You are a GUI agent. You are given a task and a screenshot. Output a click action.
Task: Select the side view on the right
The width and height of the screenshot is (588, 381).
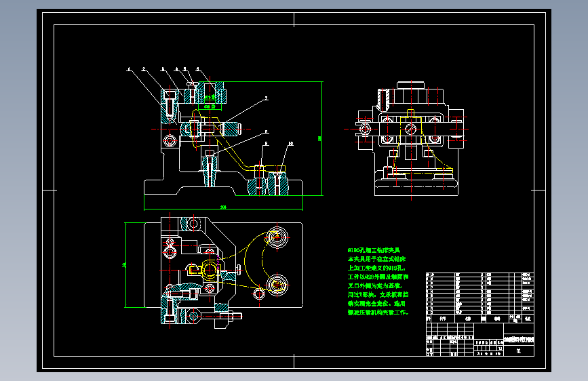tap(412, 138)
